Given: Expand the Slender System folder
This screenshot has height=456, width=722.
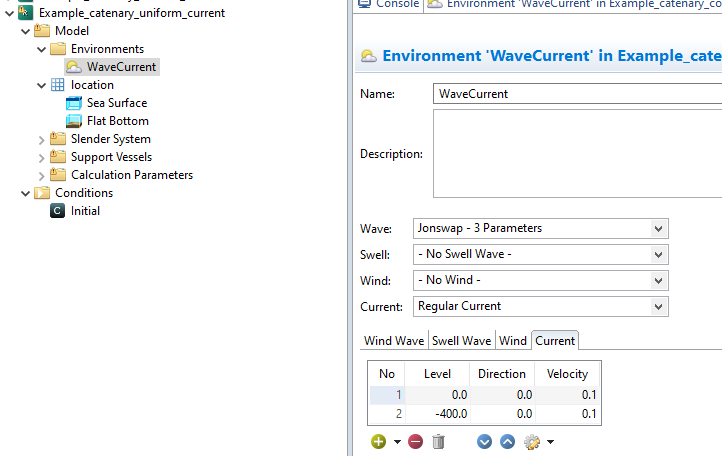Looking at the screenshot, I should 42,139.
